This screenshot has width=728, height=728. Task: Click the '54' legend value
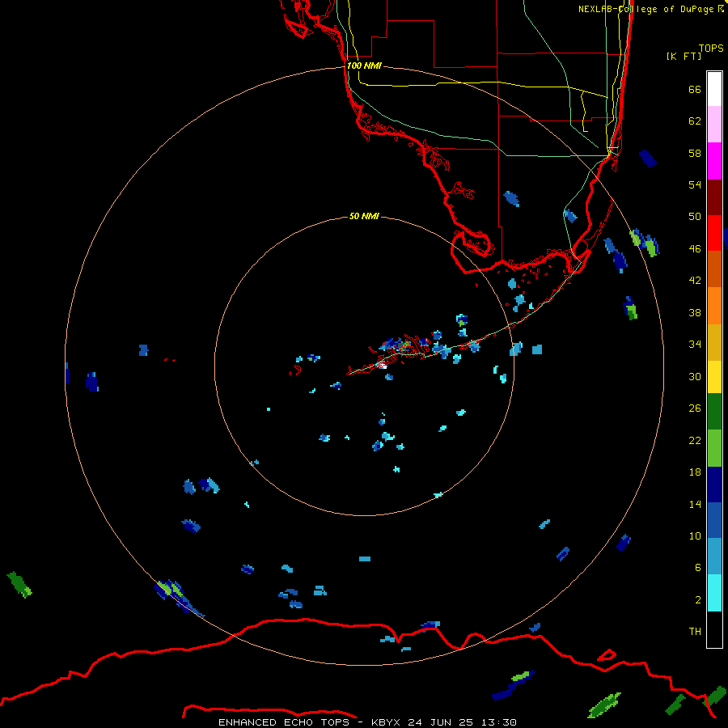coord(695,184)
